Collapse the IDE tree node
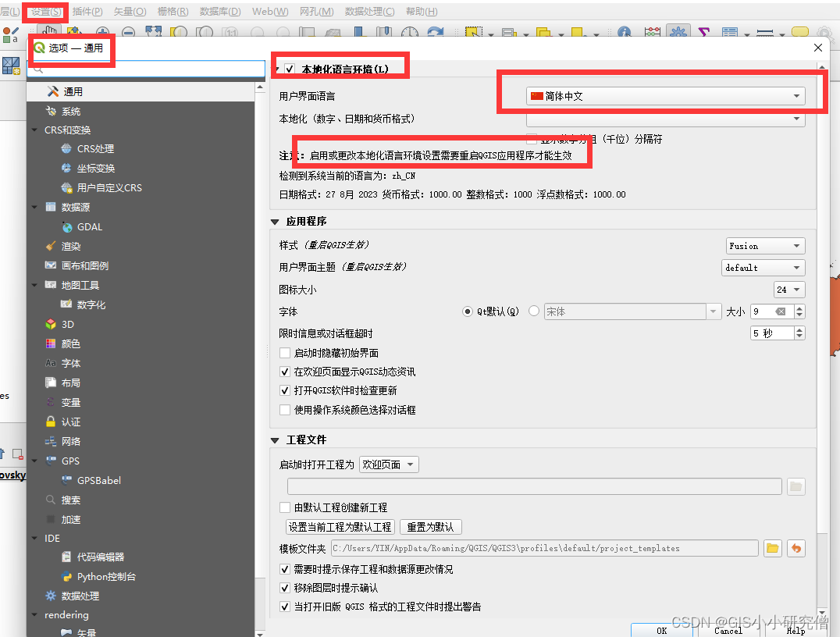 (35, 539)
